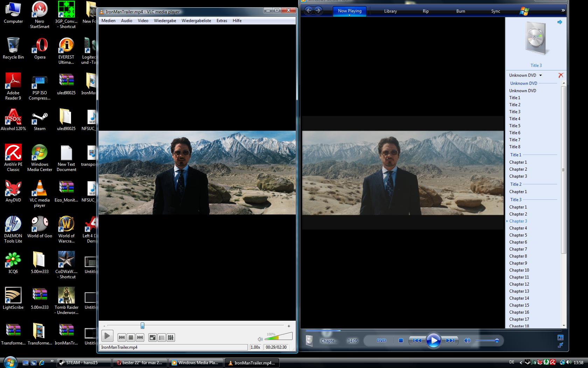Viewport: 588px width, 368px height.
Task: Open Extras menu in VLC
Action: pyautogui.click(x=222, y=21)
